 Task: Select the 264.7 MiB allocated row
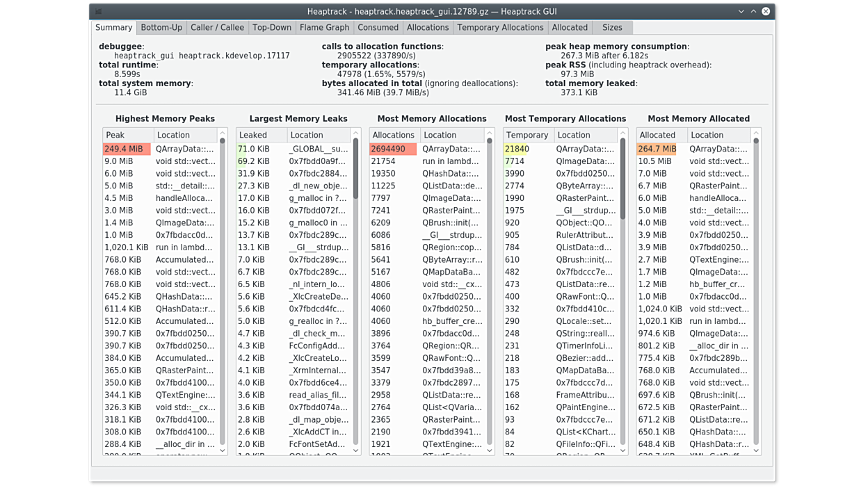[694, 149]
